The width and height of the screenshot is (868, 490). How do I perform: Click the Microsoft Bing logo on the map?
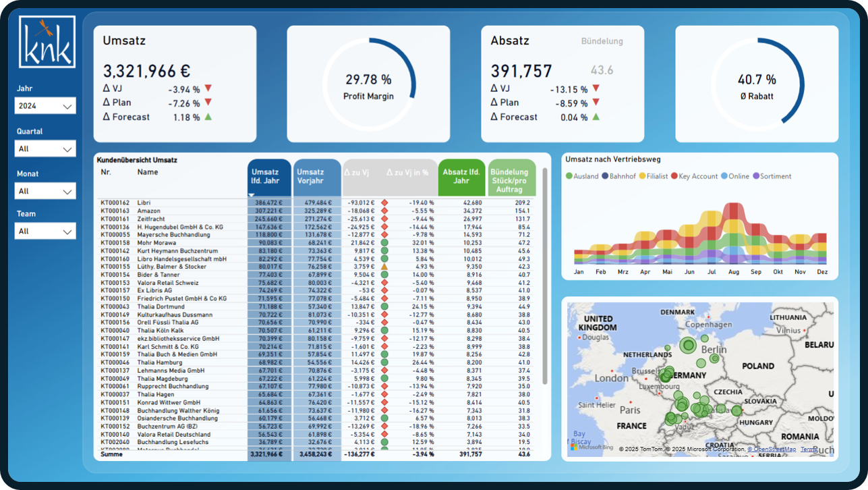(x=592, y=447)
